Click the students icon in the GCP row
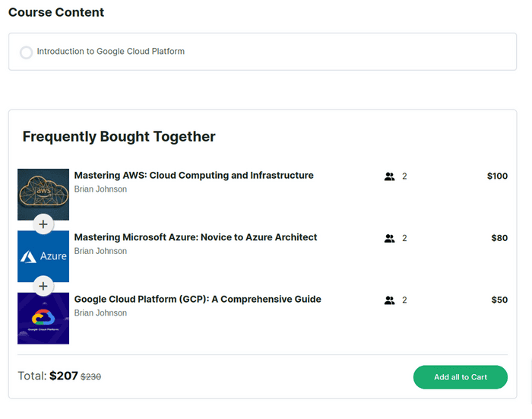532x419 pixels. tap(390, 300)
